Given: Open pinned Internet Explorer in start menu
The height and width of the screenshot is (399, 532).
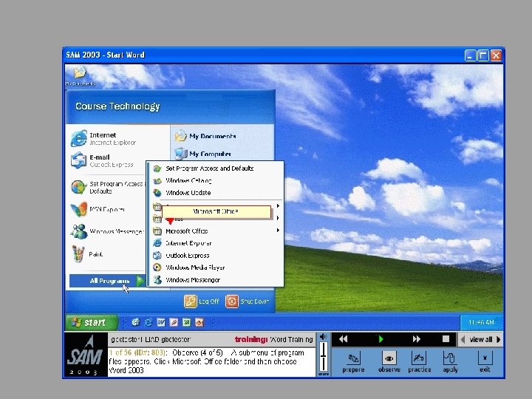Looking at the screenshot, I should (x=103, y=138).
